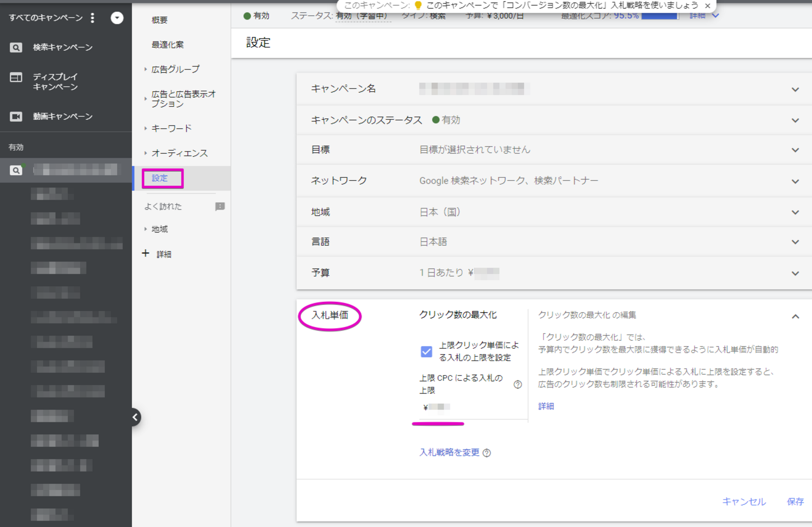Open the 動画キャンペーン video icon

16,116
